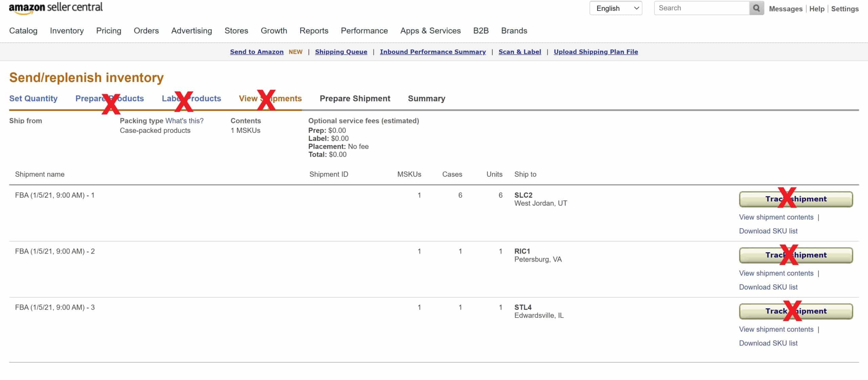The image size is (868, 380).
Task: Open the Stores menu
Action: point(236,31)
